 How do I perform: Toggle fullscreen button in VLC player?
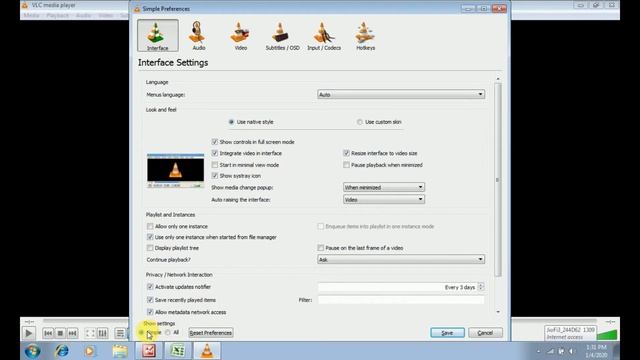[x=90, y=333]
